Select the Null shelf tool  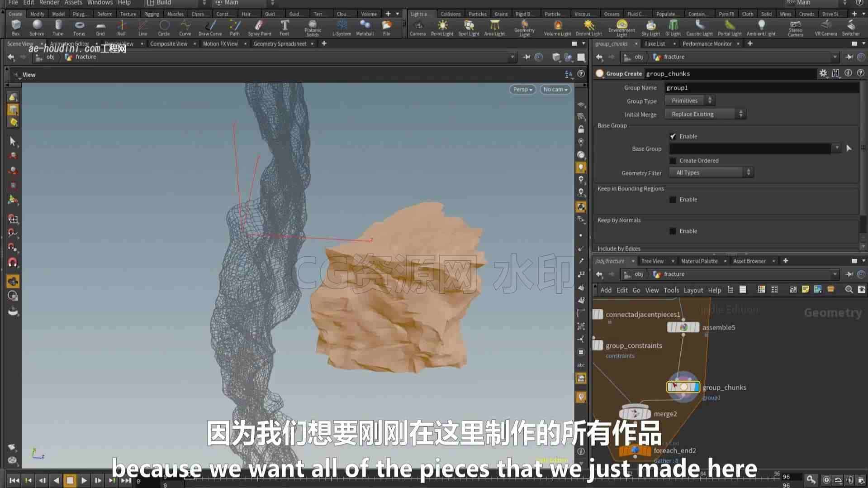pyautogui.click(x=121, y=28)
